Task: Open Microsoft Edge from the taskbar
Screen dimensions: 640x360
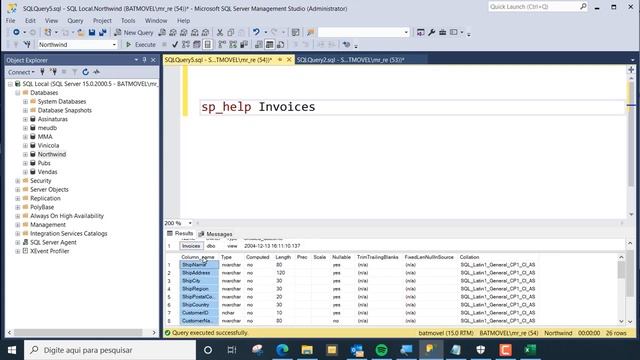Action: [x=282, y=350]
